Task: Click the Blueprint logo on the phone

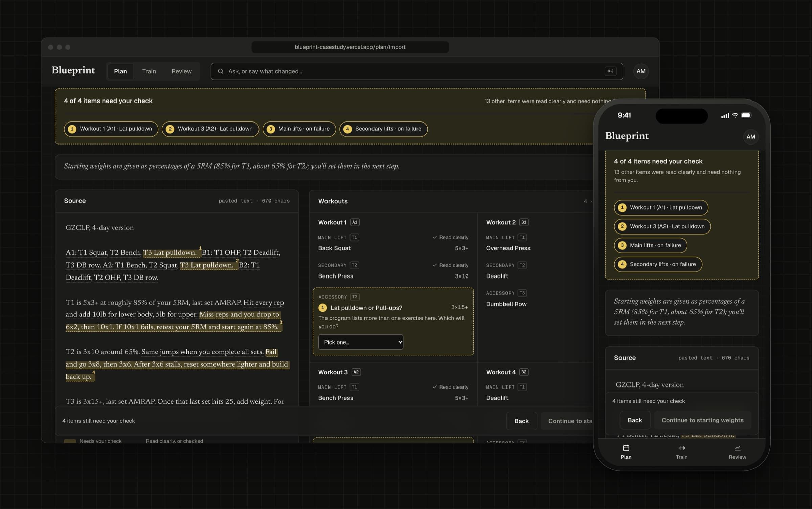Action: tap(627, 136)
